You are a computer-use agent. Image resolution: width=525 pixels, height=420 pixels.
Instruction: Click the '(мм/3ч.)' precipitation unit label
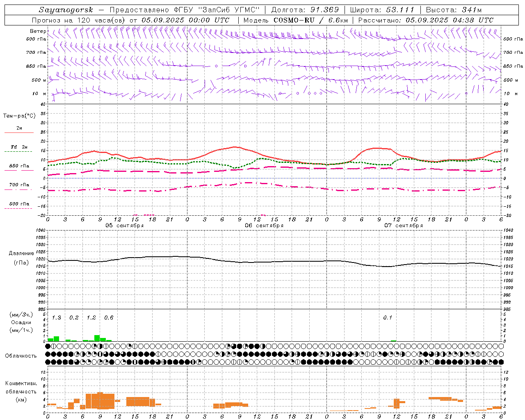click(x=21, y=315)
